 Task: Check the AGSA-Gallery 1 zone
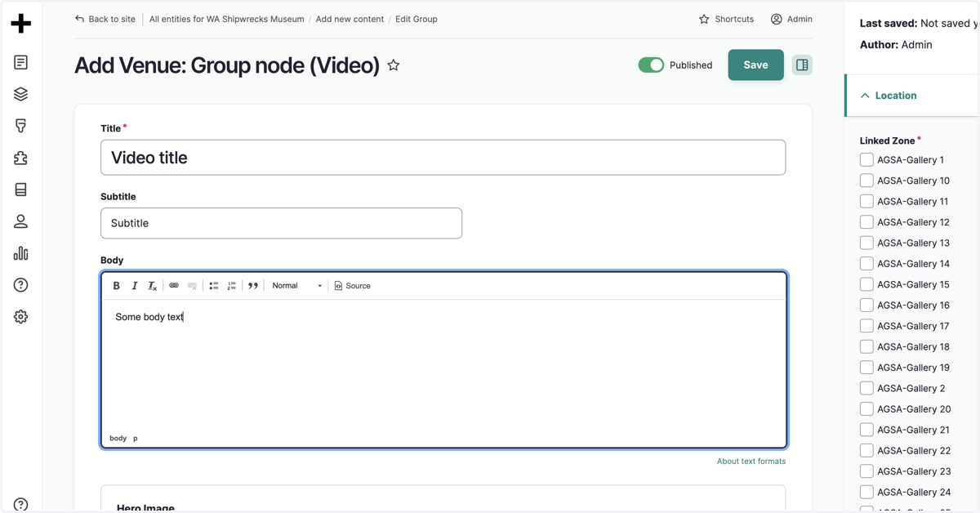tap(866, 160)
